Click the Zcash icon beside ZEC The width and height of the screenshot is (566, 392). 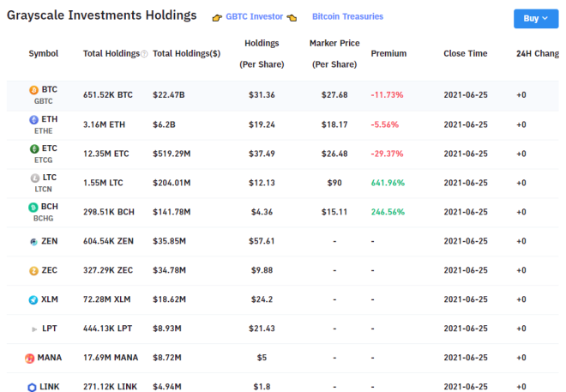33,271
